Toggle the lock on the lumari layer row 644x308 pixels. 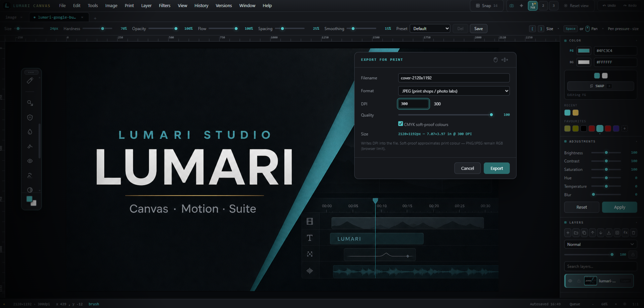click(x=579, y=281)
